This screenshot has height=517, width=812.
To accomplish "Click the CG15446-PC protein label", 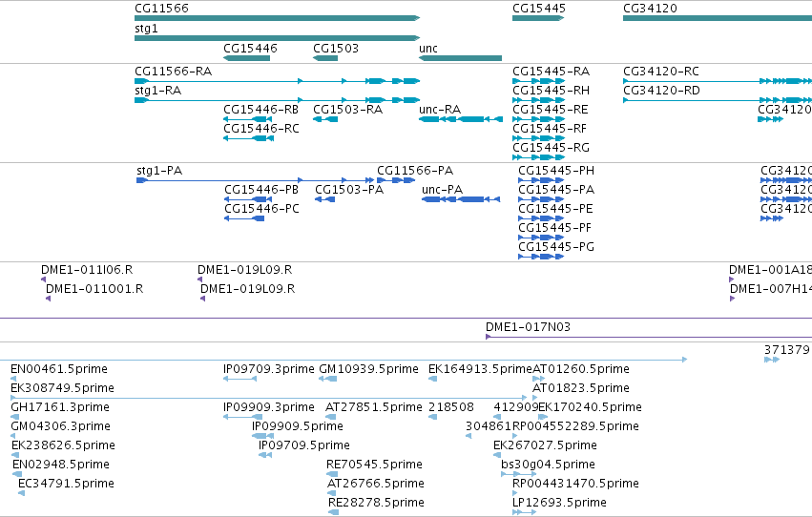I will 261,209.
